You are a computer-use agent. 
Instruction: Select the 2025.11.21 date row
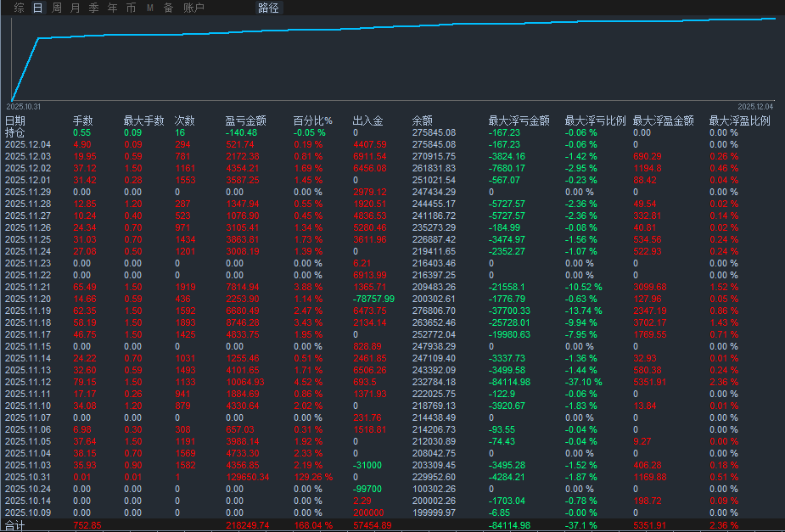27,288
